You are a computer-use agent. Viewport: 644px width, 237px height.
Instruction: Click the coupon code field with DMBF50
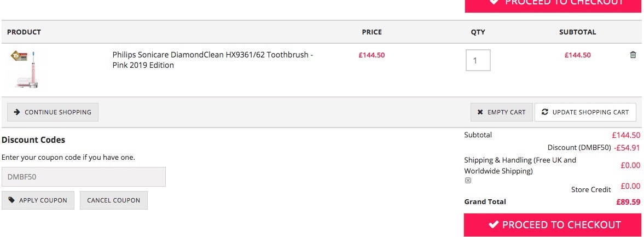[x=84, y=177]
